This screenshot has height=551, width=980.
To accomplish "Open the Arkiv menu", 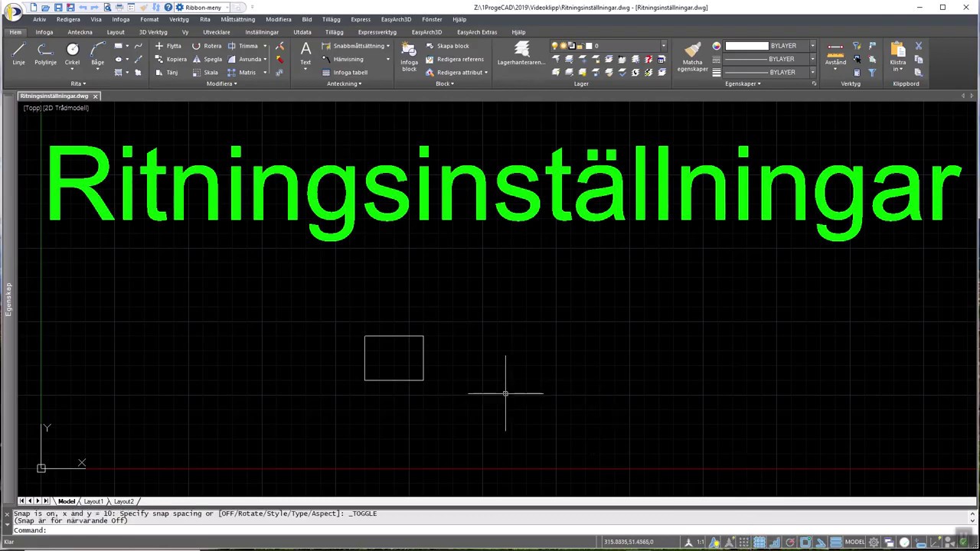I will (39, 20).
